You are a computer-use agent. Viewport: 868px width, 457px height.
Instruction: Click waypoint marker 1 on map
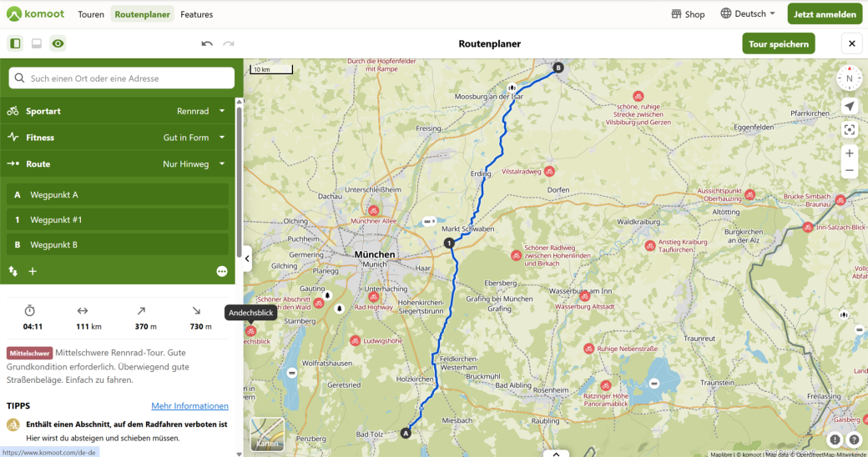click(x=449, y=243)
